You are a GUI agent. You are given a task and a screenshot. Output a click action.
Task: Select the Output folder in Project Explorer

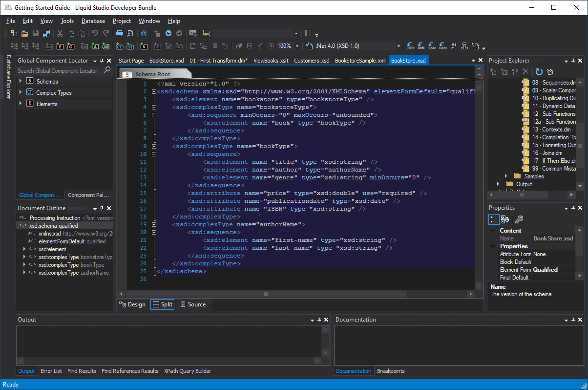pyautogui.click(x=524, y=184)
